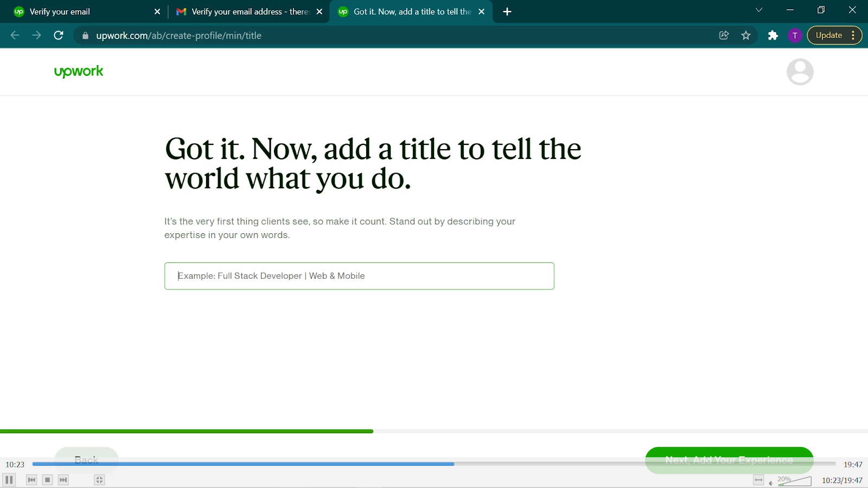Click the Upwork logo
This screenshot has width=868, height=488.
click(79, 72)
